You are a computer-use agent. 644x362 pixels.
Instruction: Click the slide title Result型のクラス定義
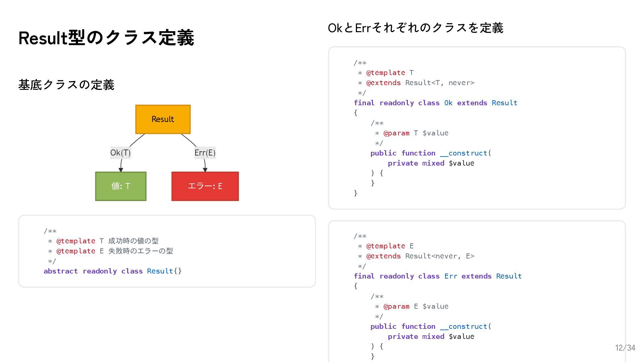pyautogui.click(x=106, y=38)
